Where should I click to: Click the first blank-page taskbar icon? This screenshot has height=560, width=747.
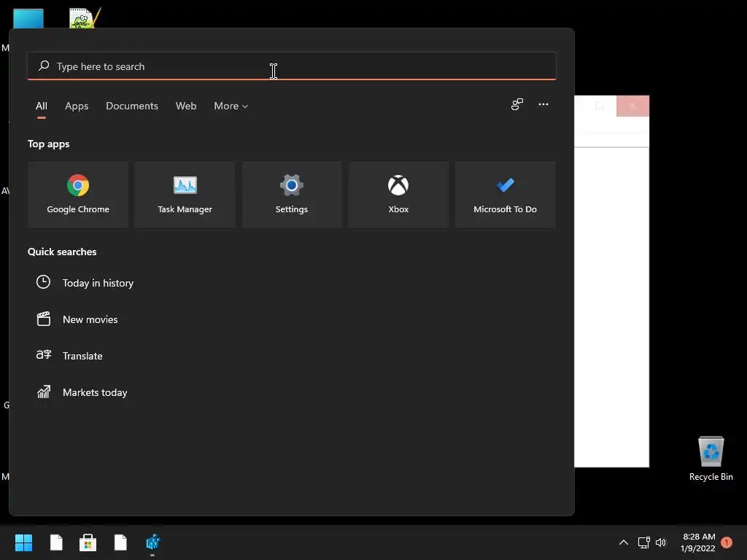pos(56,542)
